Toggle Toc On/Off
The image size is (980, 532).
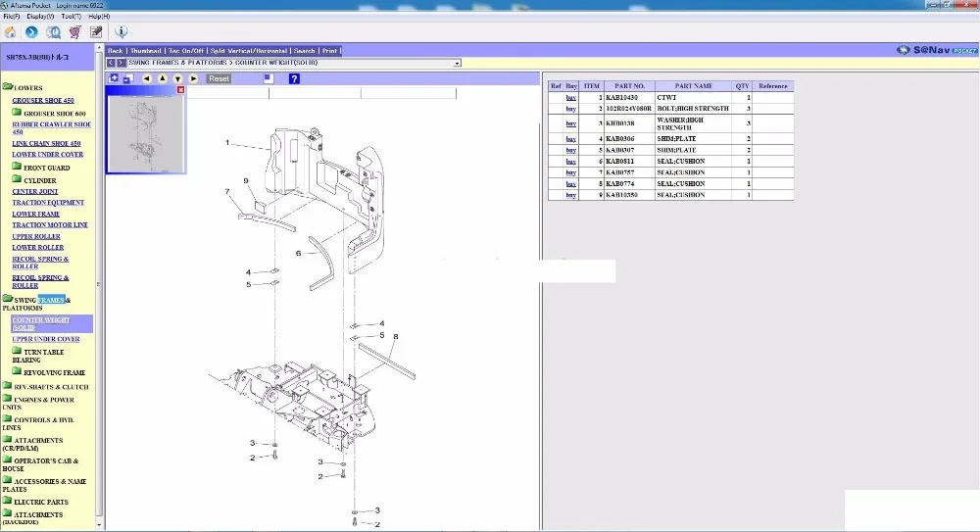(x=185, y=51)
